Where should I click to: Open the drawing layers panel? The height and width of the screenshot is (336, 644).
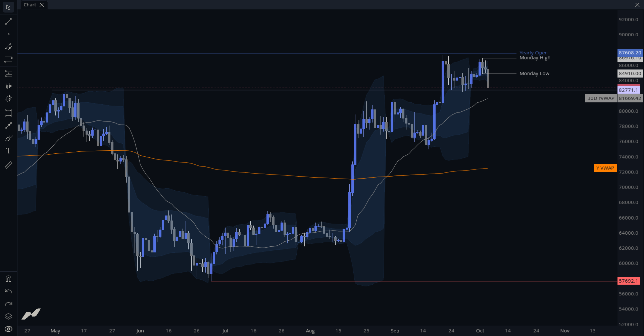tap(8, 316)
